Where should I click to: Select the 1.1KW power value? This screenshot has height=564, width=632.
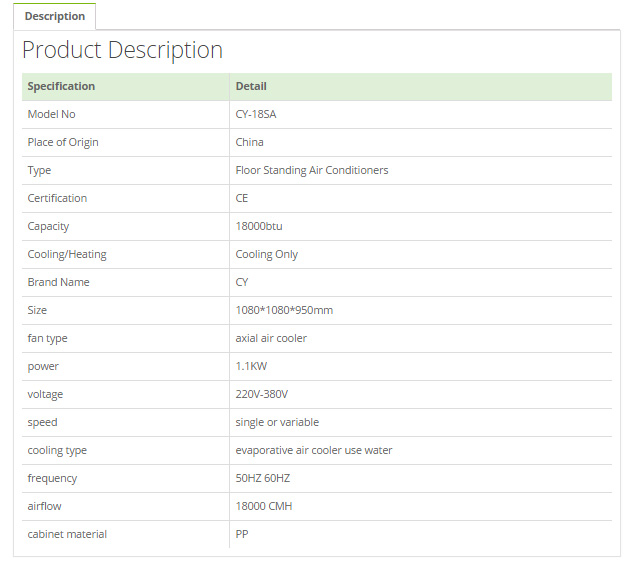(252, 366)
